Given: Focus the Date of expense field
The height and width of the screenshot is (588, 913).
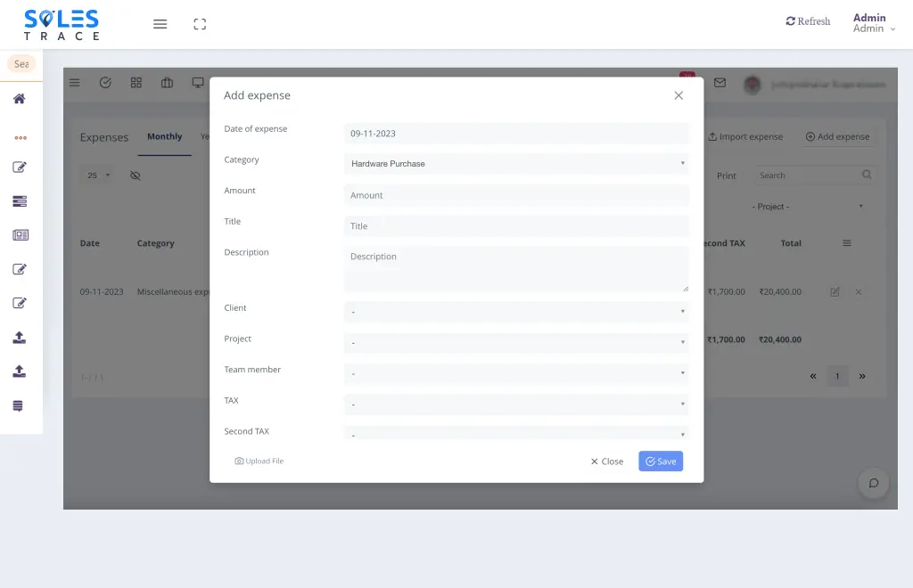Looking at the screenshot, I should click(x=516, y=134).
